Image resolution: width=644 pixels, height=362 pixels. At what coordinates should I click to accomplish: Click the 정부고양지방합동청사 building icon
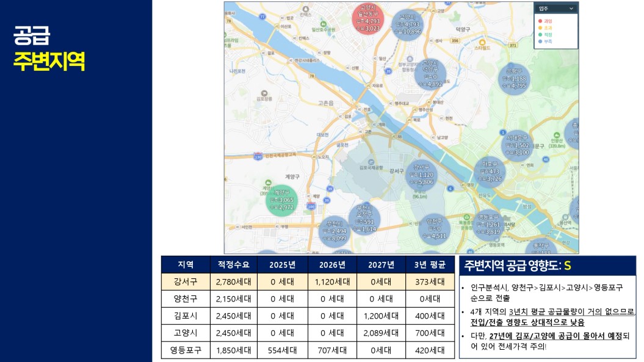click(x=410, y=59)
